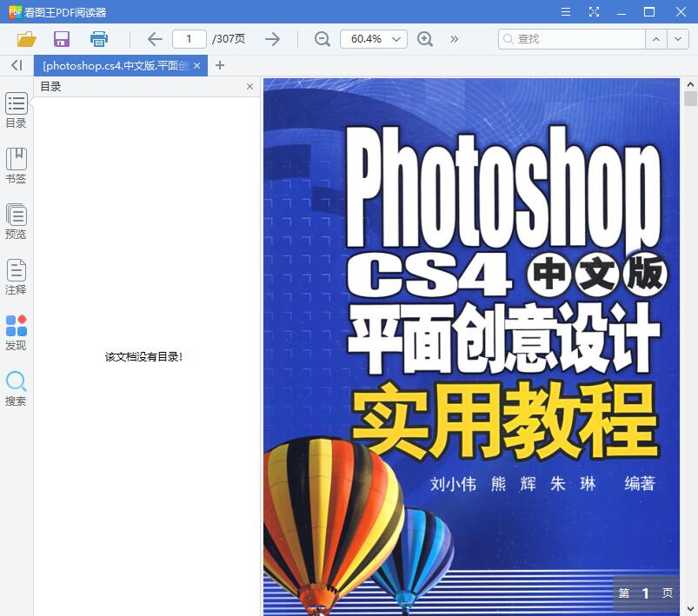Screen dimensions: 698x616
Task: Maximize the PDF reader window
Action: (x=649, y=12)
